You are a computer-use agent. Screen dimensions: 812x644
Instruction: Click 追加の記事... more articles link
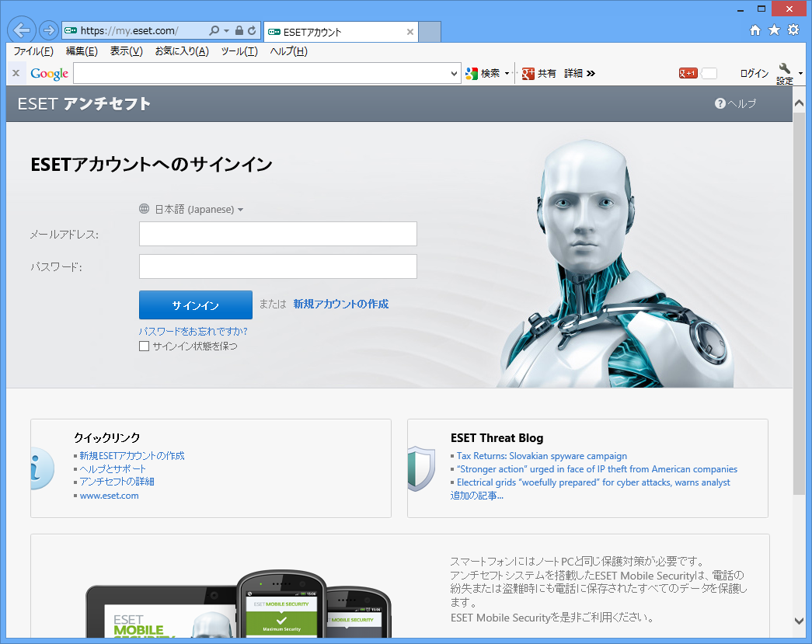click(x=477, y=496)
